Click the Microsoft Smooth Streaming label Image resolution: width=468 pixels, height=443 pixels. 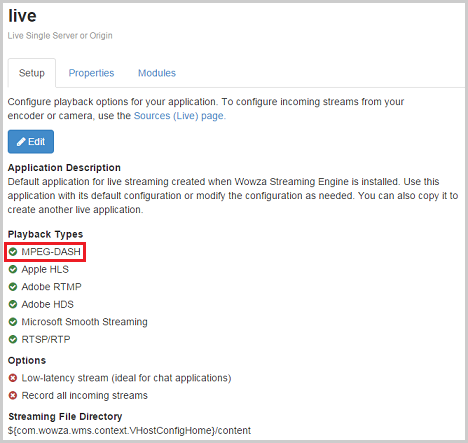84,322
